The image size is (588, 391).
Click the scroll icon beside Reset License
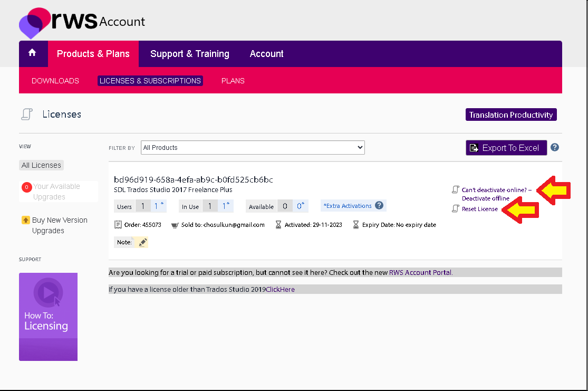click(455, 208)
